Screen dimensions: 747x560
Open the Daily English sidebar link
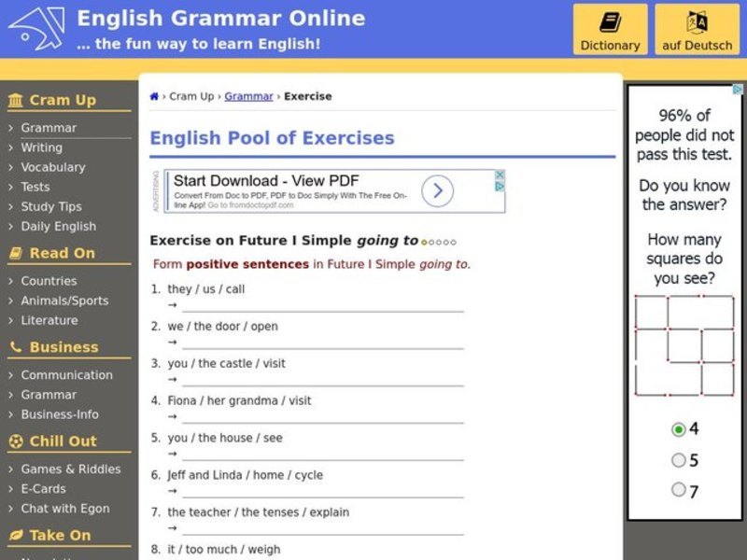pyautogui.click(x=58, y=226)
